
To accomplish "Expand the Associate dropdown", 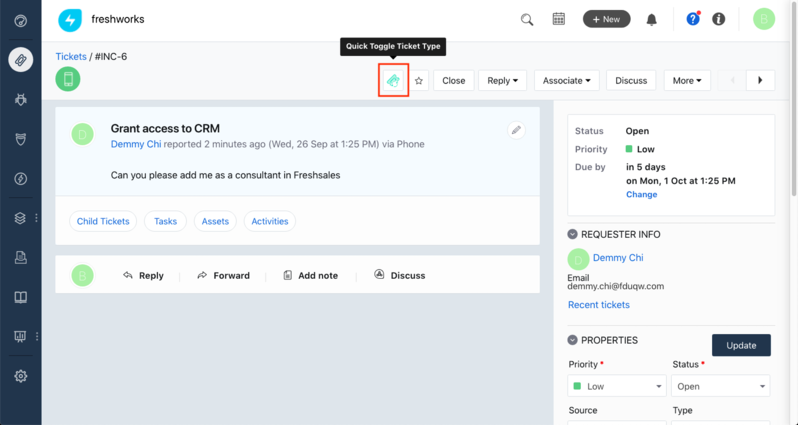I will (566, 81).
